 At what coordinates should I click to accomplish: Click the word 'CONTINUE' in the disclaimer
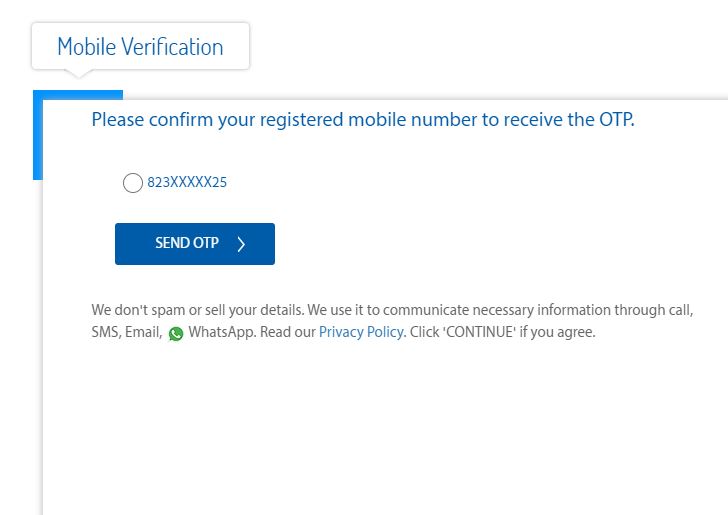click(x=481, y=332)
